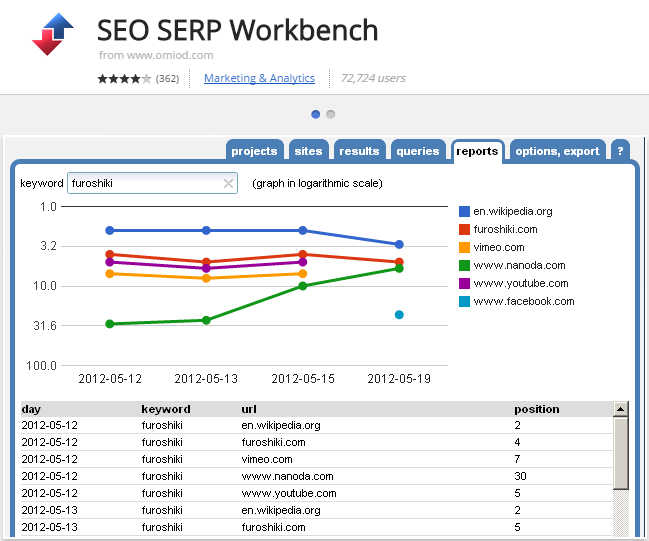Click the 2012-05-12 x-axis label
Screen dimensions: 649x541
coord(110,379)
